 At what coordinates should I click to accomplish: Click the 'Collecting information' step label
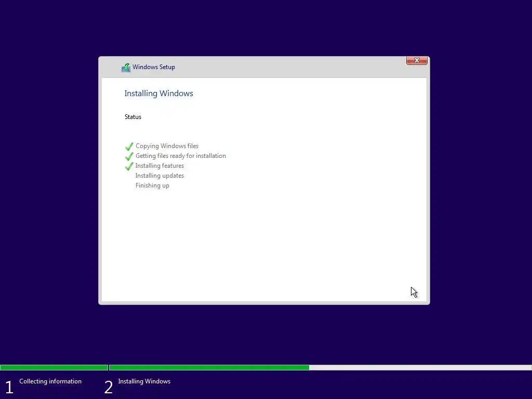coord(50,381)
